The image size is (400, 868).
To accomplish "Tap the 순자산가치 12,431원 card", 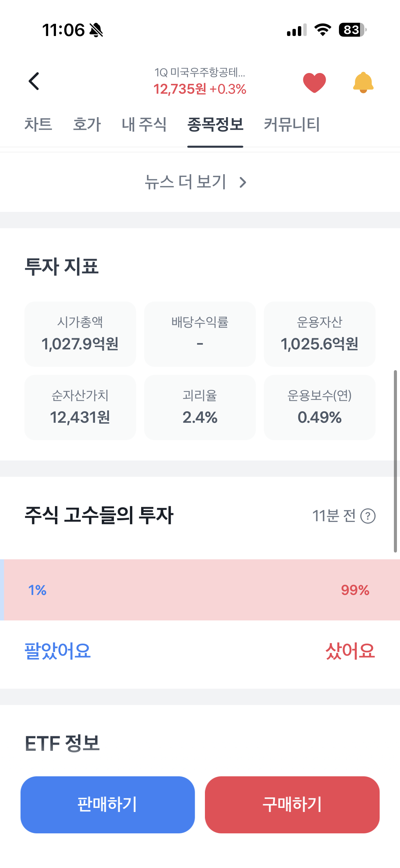I will point(80,408).
